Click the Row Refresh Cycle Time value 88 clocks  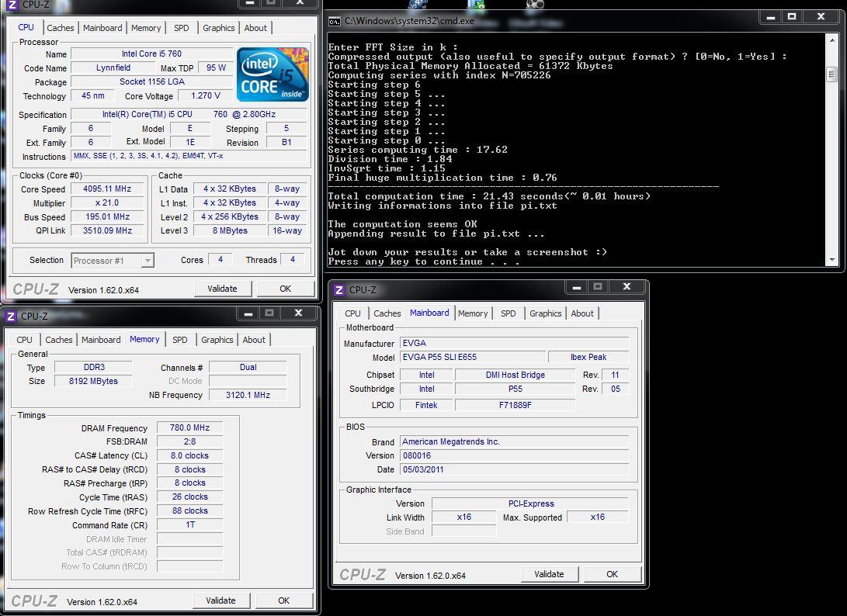click(189, 510)
